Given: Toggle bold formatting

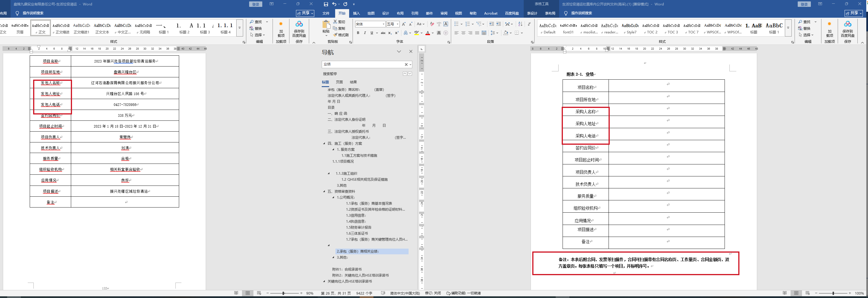Looking at the screenshot, I should pos(358,33).
